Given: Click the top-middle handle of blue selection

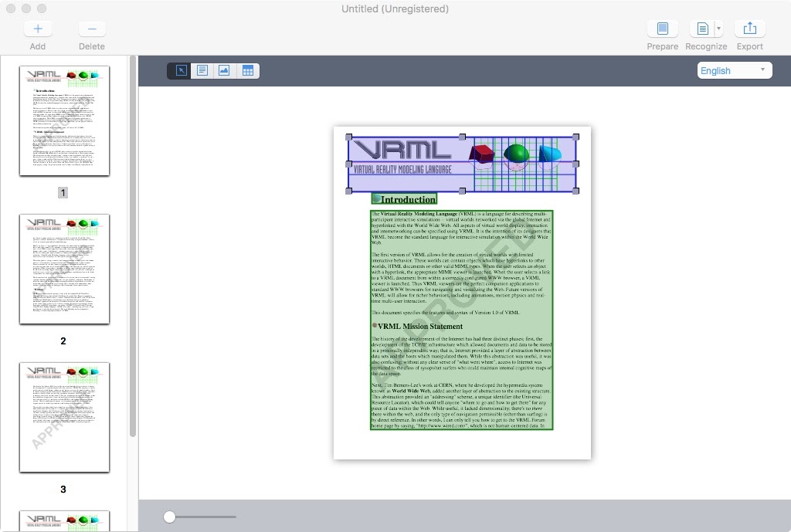Looking at the screenshot, I should point(462,137).
